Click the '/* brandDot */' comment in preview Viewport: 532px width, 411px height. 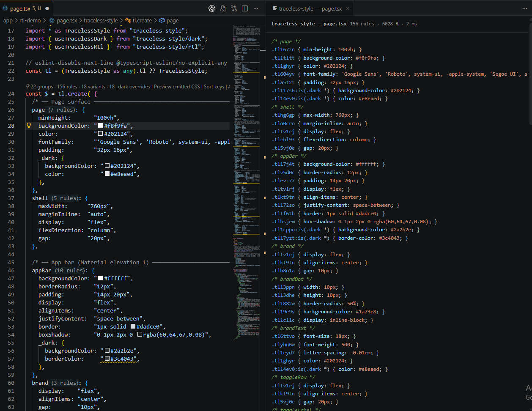pos(292,279)
